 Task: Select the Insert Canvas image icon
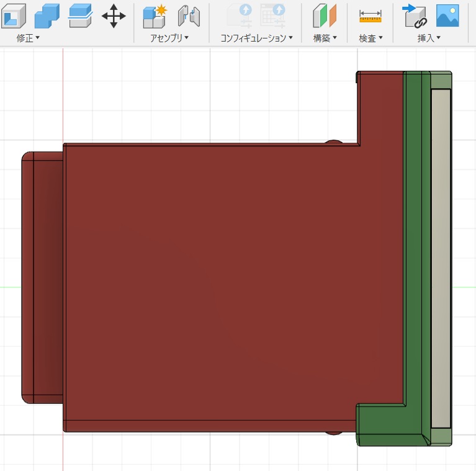[447, 16]
